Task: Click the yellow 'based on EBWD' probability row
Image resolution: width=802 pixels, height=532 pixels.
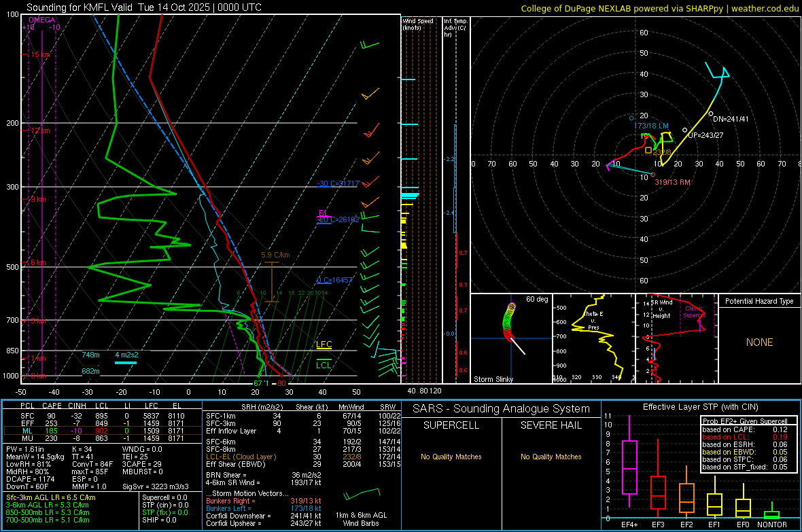Action: point(745,452)
